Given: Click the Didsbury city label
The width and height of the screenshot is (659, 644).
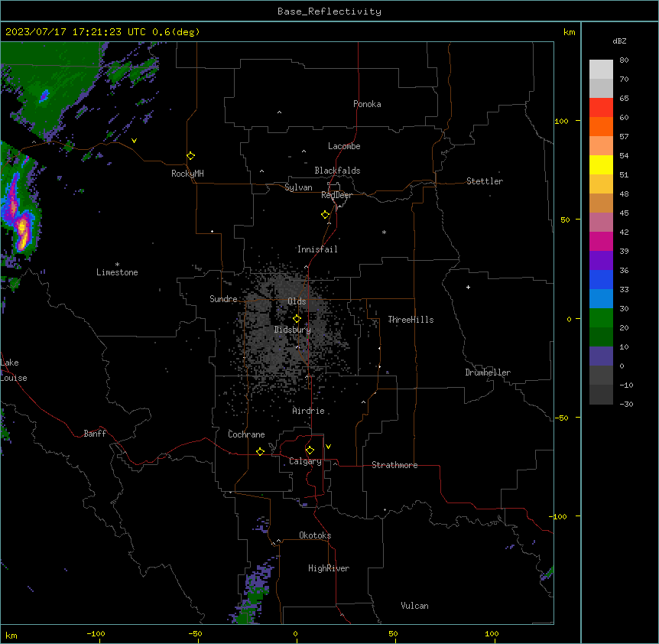Looking at the screenshot, I should [x=292, y=330].
